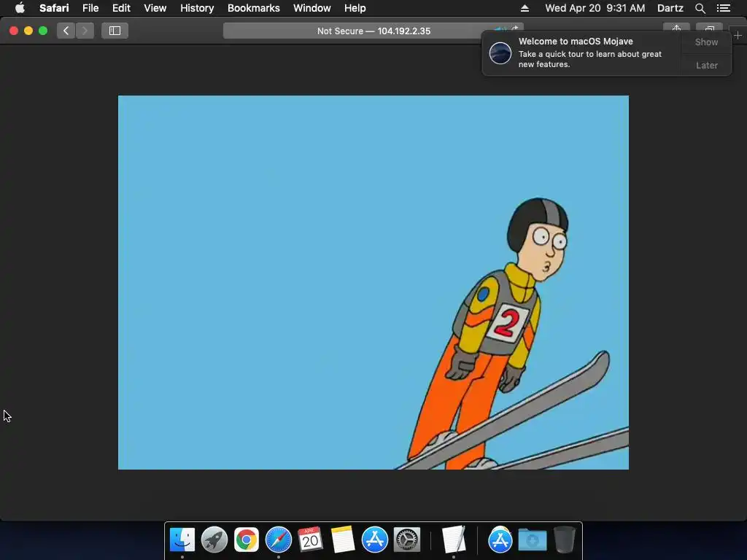Open the Window menu
This screenshot has height=560, width=747.
[311, 8]
